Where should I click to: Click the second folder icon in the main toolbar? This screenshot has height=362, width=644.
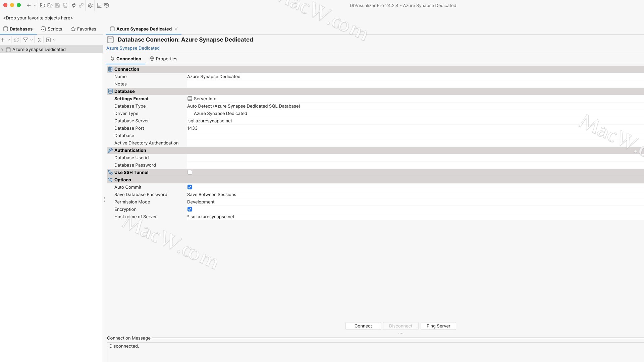[x=50, y=5]
